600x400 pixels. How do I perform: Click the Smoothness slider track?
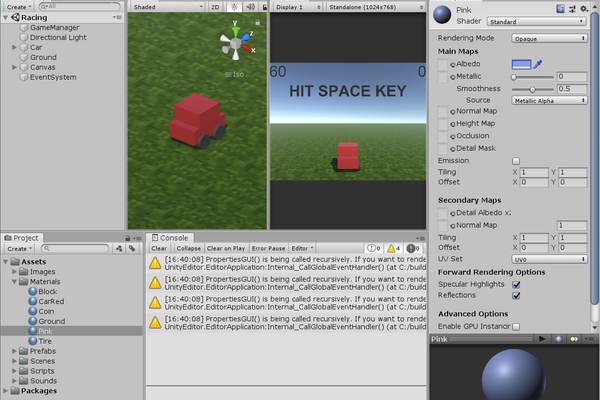(x=533, y=89)
